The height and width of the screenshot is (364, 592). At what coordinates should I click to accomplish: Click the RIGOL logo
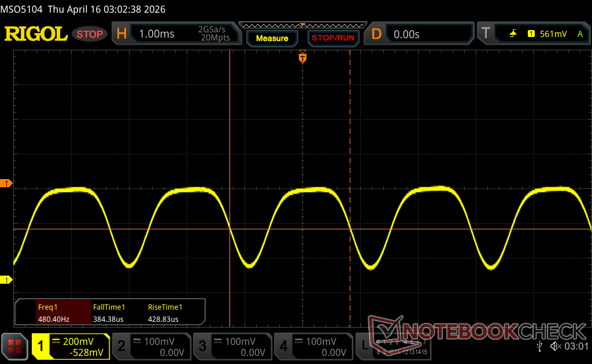(36, 34)
